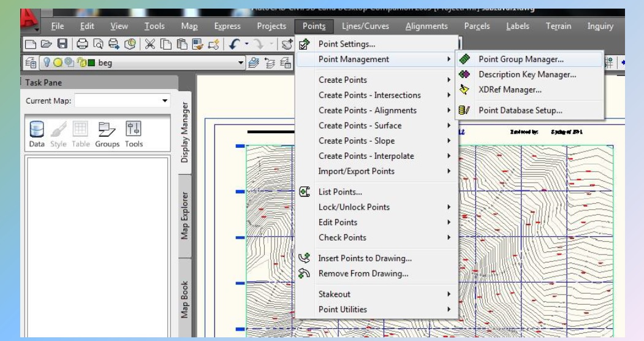The image size is (644, 341).
Task: Undo with the blue curved arrow
Action: [235, 44]
